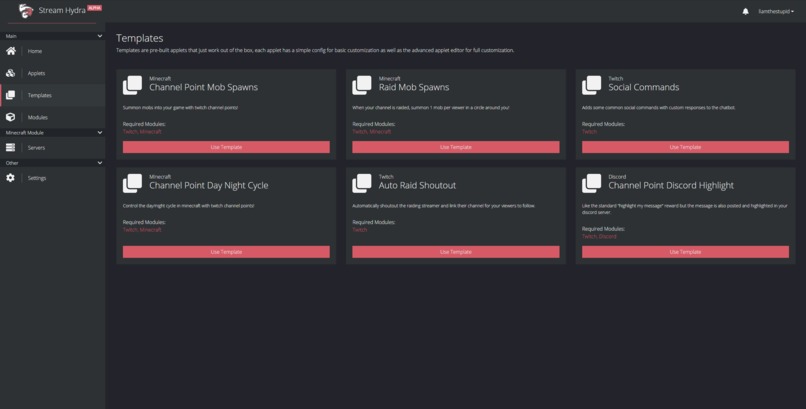
Task: Use Template for Channel Point Day Night Cycle
Action: point(226,252)
